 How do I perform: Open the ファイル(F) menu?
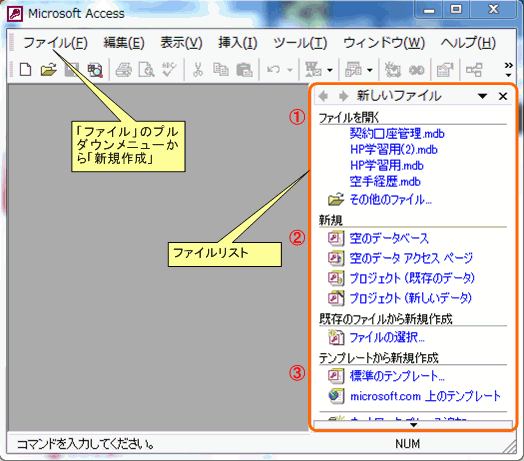(55, 43)
